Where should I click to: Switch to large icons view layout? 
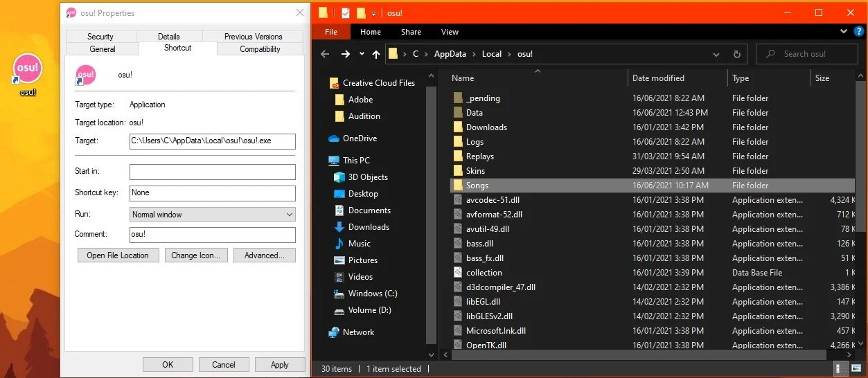(855, 369)
